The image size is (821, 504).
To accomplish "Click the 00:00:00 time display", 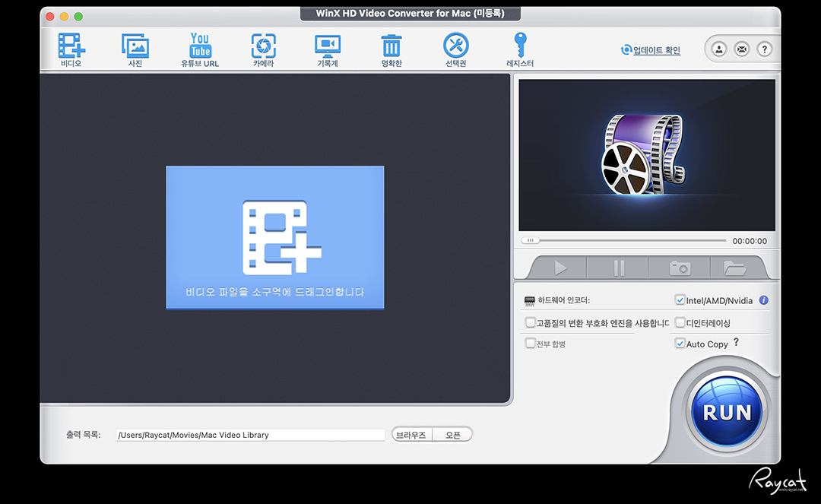I will click(750, 241).
